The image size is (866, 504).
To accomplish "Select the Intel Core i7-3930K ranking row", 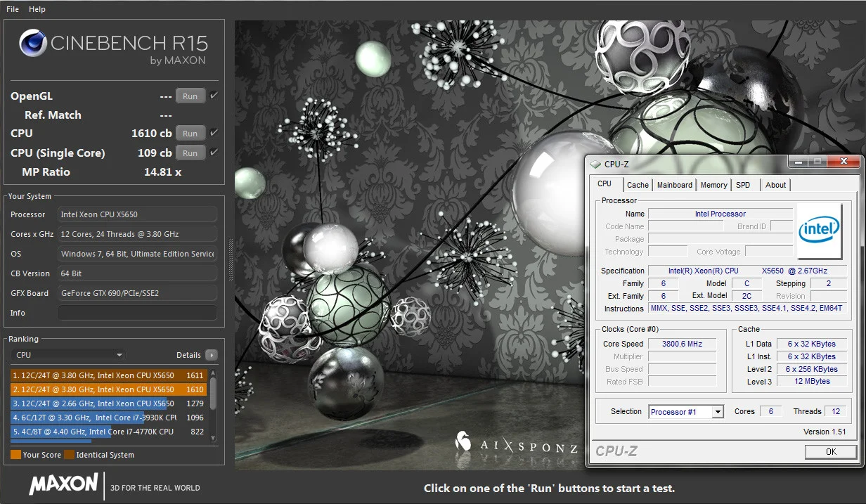I will 108,418.
